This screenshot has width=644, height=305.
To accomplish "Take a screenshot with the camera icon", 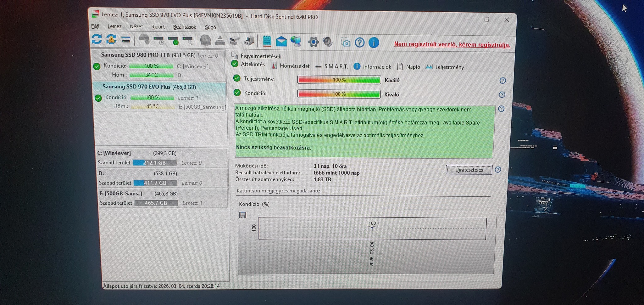I will point(346,42).
